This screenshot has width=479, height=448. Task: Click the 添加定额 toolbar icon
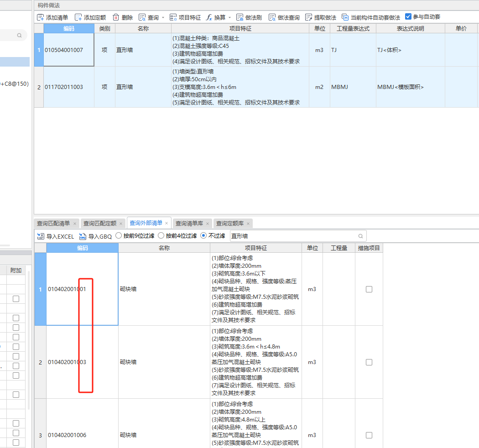[78, 17]
